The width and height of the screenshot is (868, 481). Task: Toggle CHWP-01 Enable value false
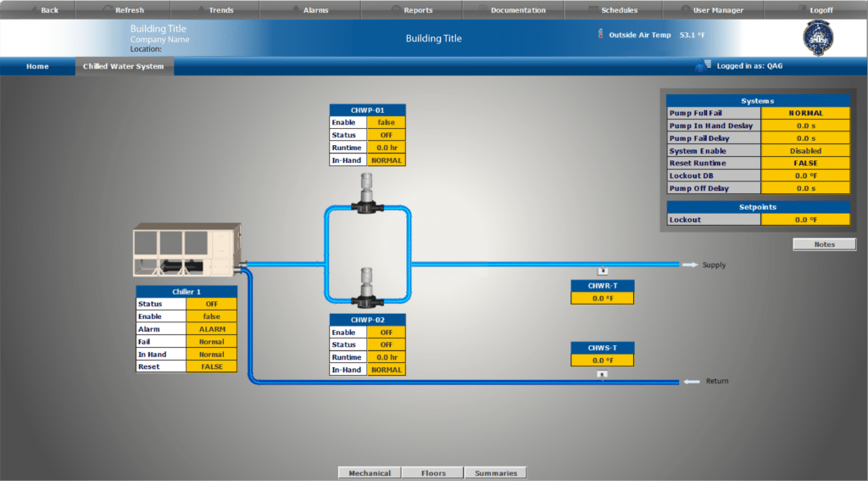[x=387, y=122]
